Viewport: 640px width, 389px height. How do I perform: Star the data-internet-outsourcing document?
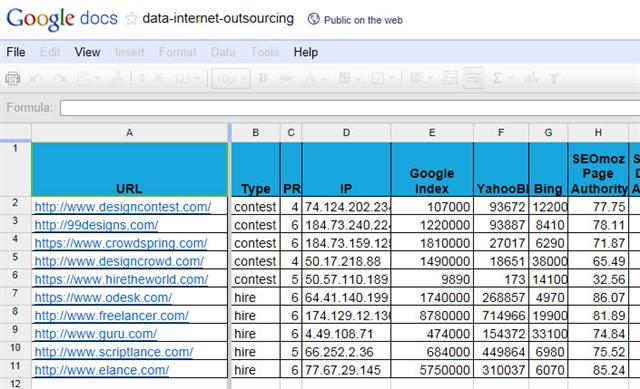pyautogui.click(x=131, y=18)
